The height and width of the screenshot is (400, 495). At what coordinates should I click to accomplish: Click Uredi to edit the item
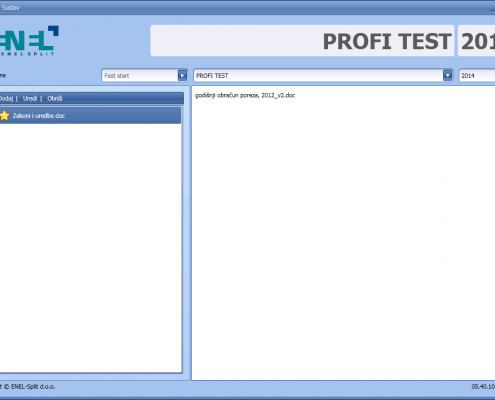coord(30,98)
